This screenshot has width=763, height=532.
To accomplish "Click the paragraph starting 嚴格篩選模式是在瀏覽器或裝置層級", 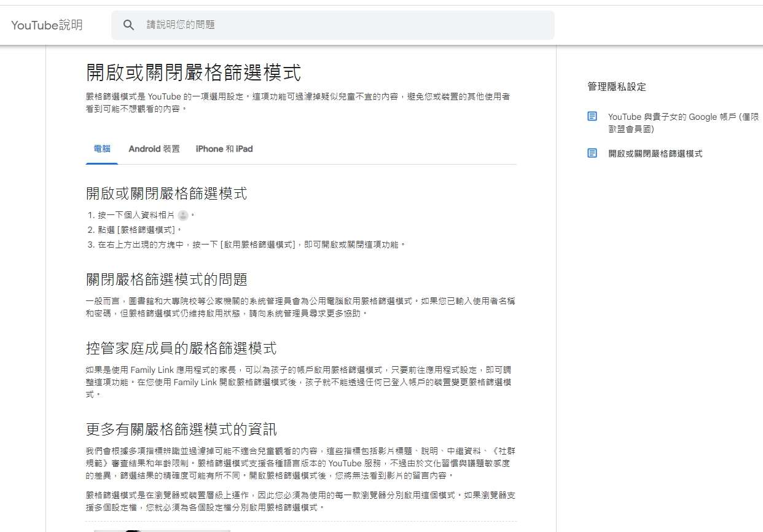I will pyautogui.click(x=300, y=501).
